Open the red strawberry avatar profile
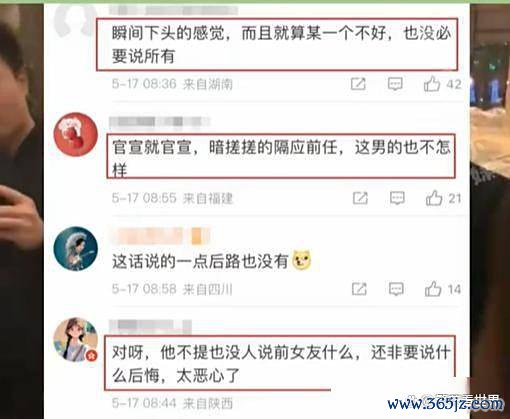 click(76, 134)
